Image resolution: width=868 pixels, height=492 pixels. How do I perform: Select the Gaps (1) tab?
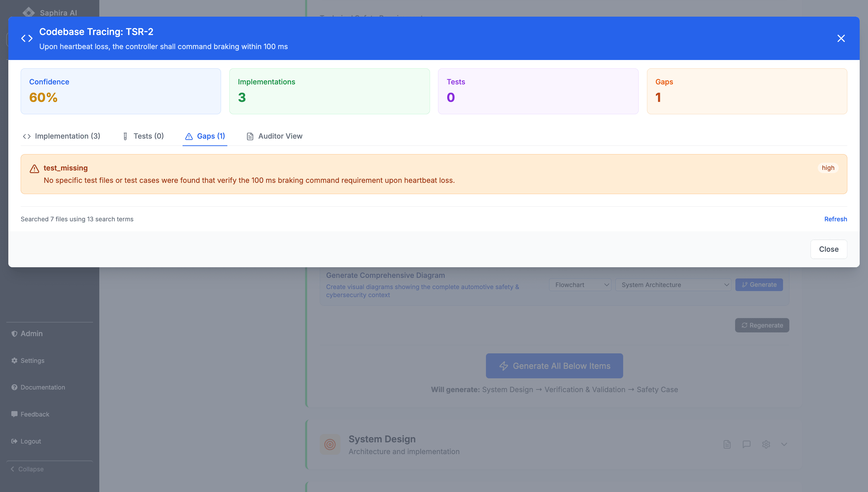point(205,136)
